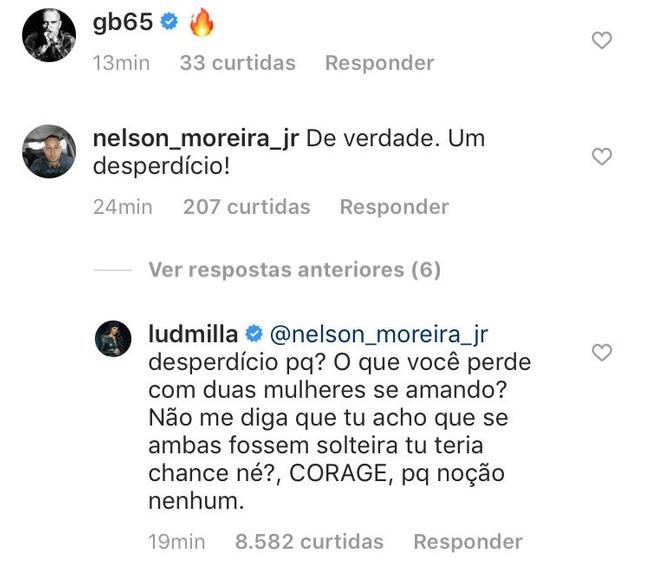Viewport: 650px width, 576px height.
Task: Reply to nelson_moreira_jr's comment
Action: pyautogui.click(x=394, y=207)
